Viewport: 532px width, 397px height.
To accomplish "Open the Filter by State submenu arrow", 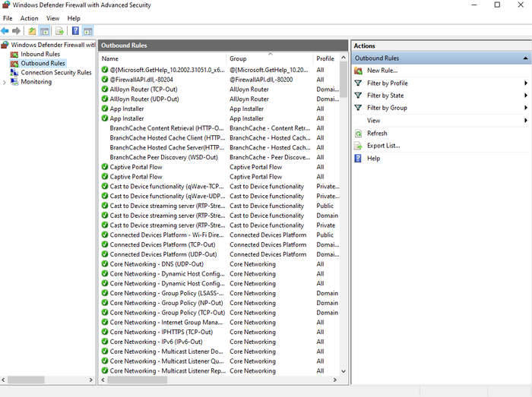I will click(x=526, y=95).
